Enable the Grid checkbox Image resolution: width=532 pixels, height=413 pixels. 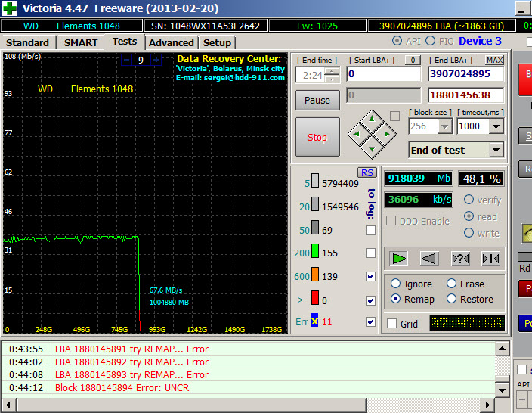(391, 324)
